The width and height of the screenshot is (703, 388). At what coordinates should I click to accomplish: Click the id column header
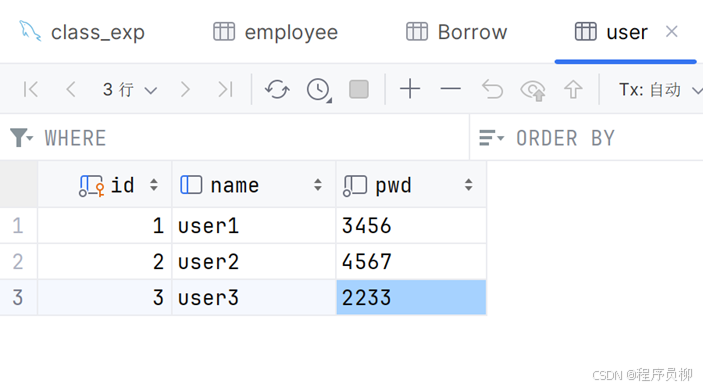[104, 185]
